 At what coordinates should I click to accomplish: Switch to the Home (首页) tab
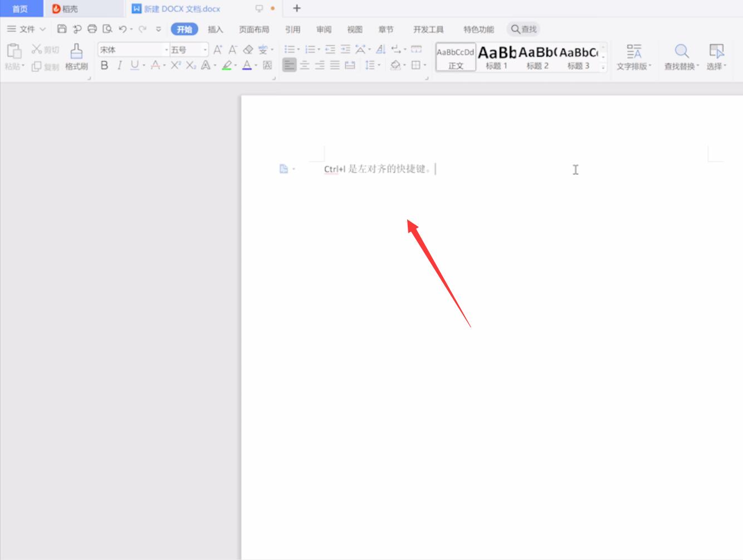click(20, 9)
